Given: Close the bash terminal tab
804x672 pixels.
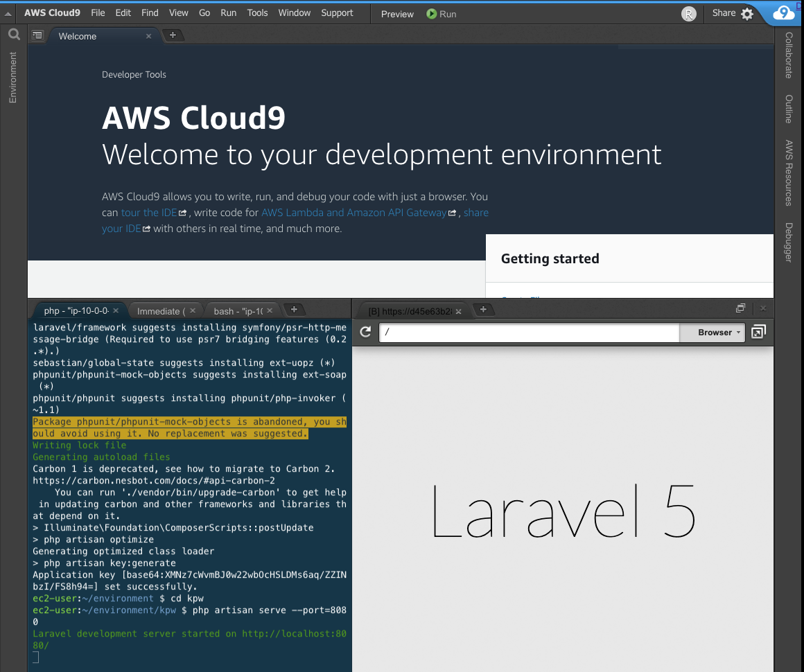Looking at the screenshot, I should [x=270, y=310].
